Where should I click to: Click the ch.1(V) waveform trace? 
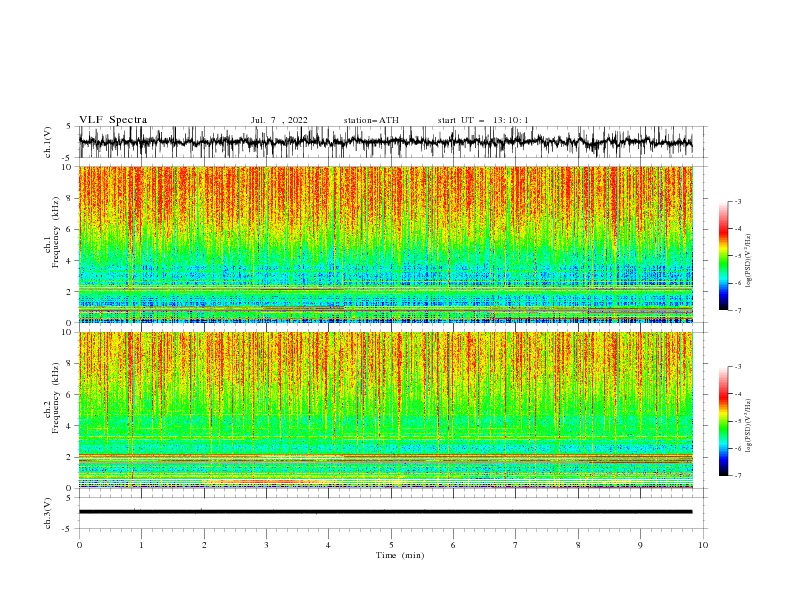(x=385, y=142)
